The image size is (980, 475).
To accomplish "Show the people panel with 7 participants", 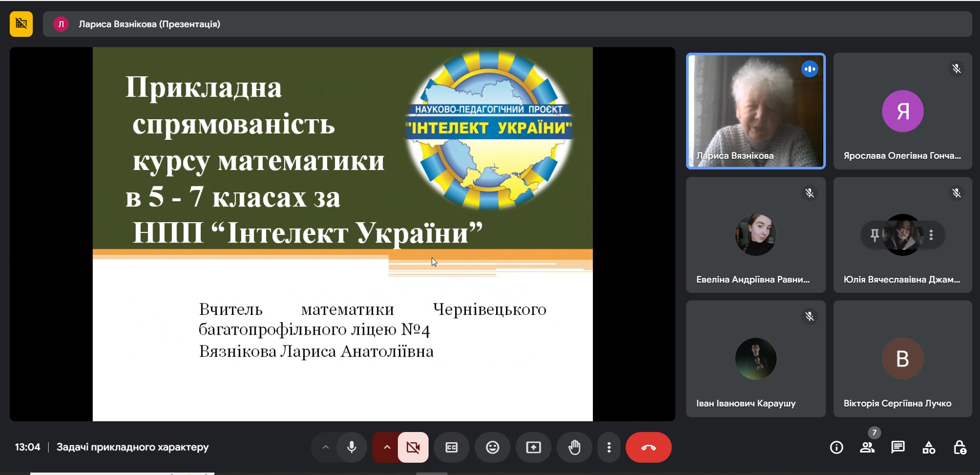I will [867, 448].
